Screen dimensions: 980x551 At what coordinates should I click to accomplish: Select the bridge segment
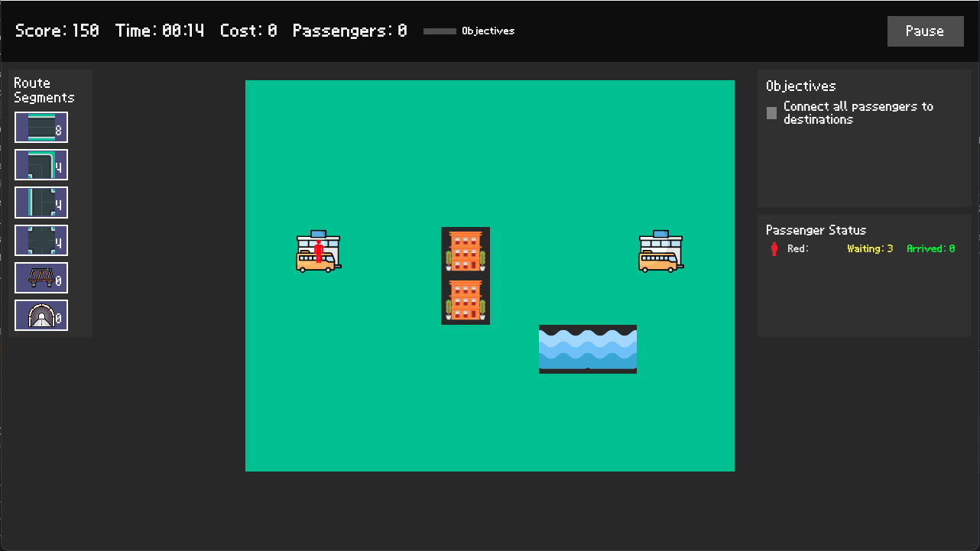click(x=41, y=278)
